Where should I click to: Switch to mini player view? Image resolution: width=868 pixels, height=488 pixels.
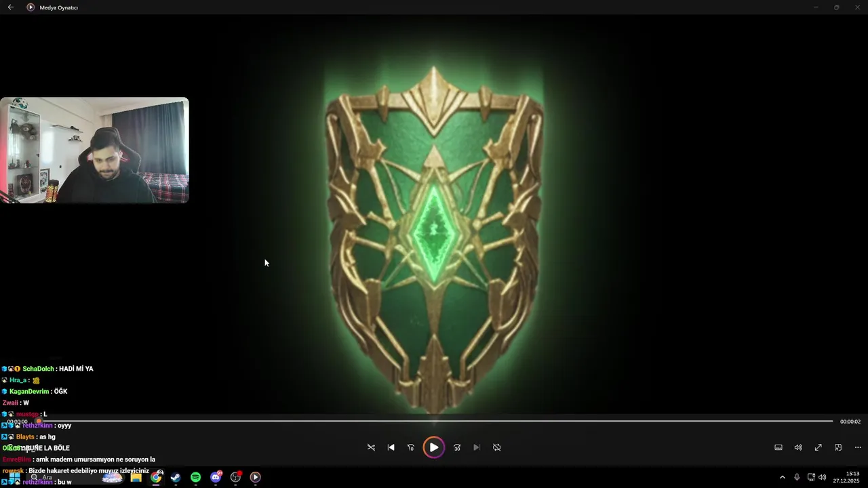click(838, 447)
